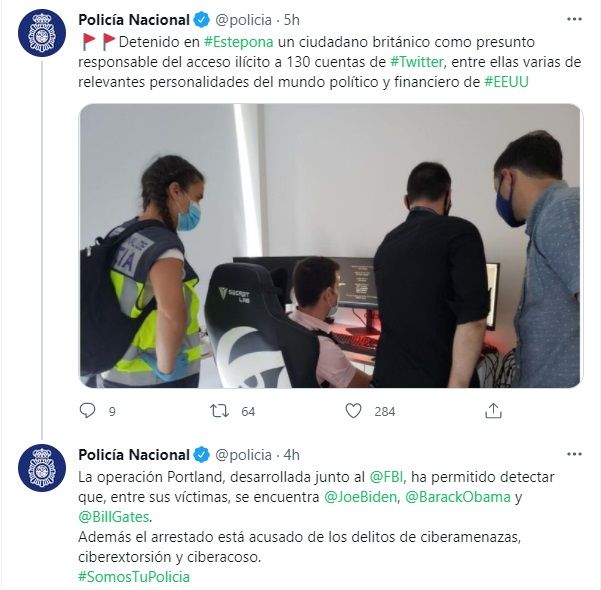Visit the @JoeBiden profile mention
The width and height of the screenshot is (601, 590).
[x=360, y=497]
